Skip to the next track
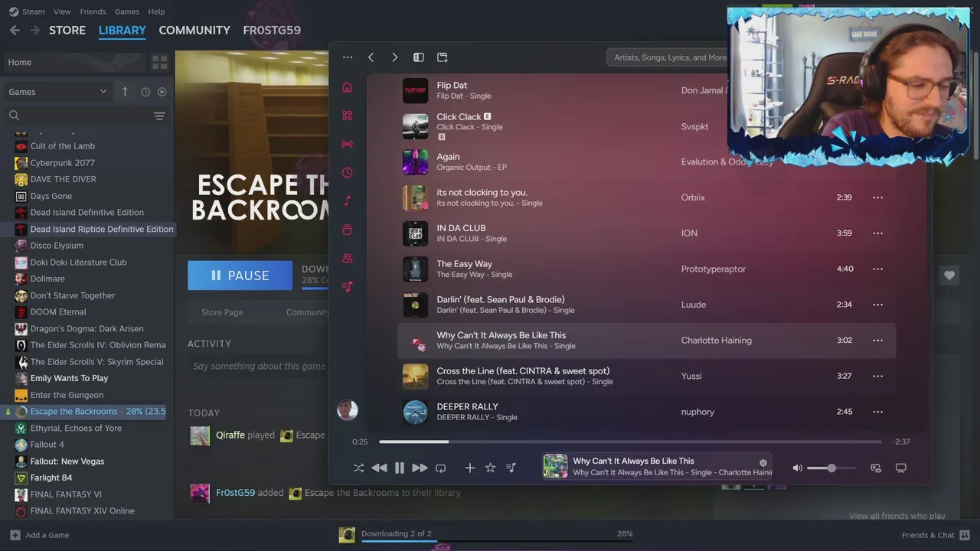The image size is (980, 551). [420, 468]
